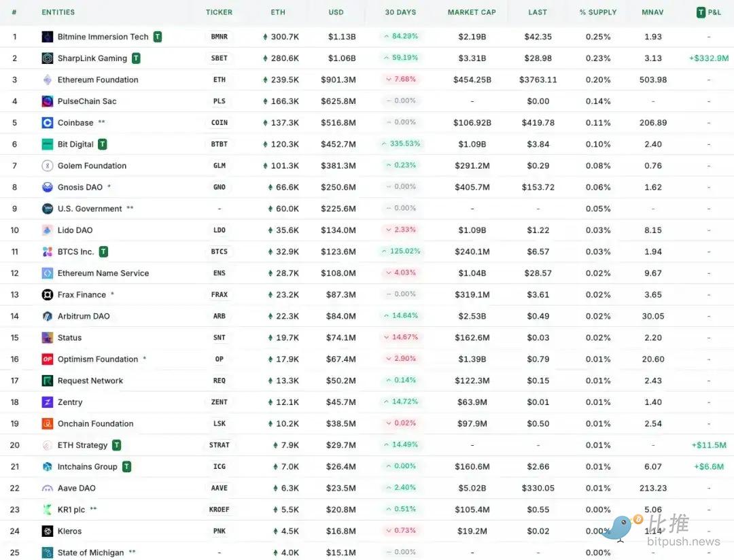Click the Intchains Group logo icon
The width and height of the screenshot is (734, 560).
tap(48, 467)
